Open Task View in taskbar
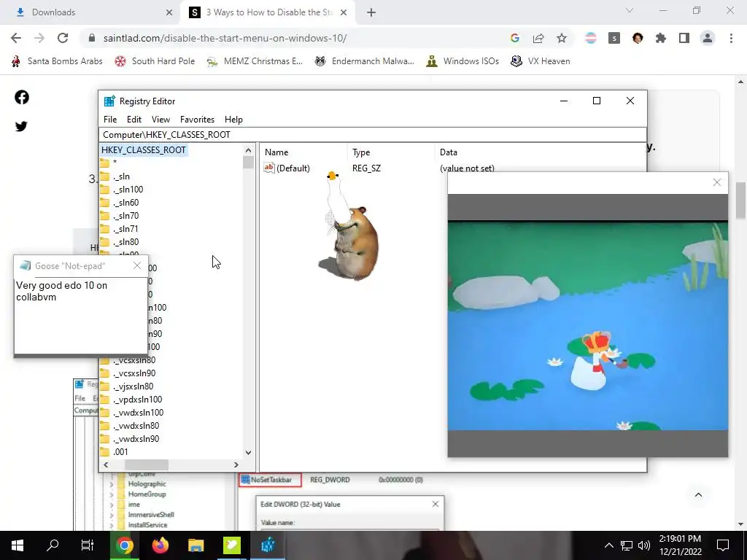This screenshot has width=747, height=560. click(x=88, y=545)
